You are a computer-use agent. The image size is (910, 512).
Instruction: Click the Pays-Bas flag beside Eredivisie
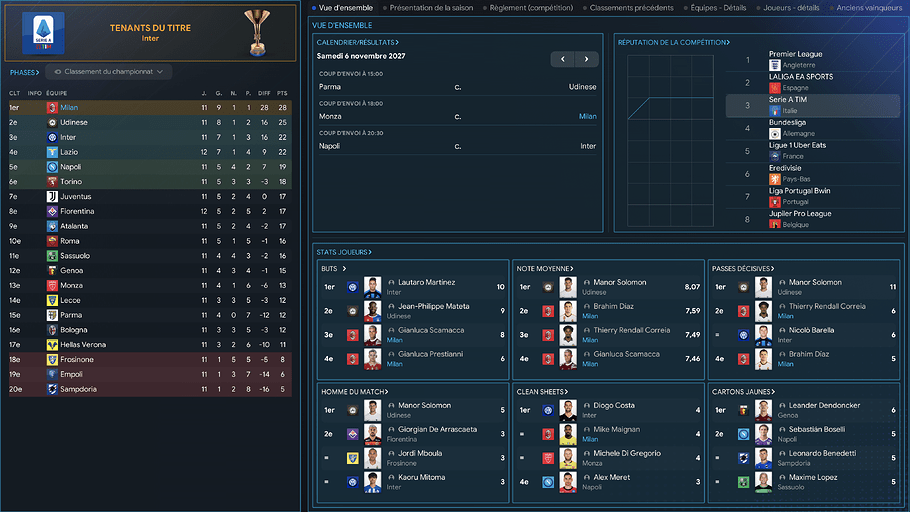tap(774, 179)
